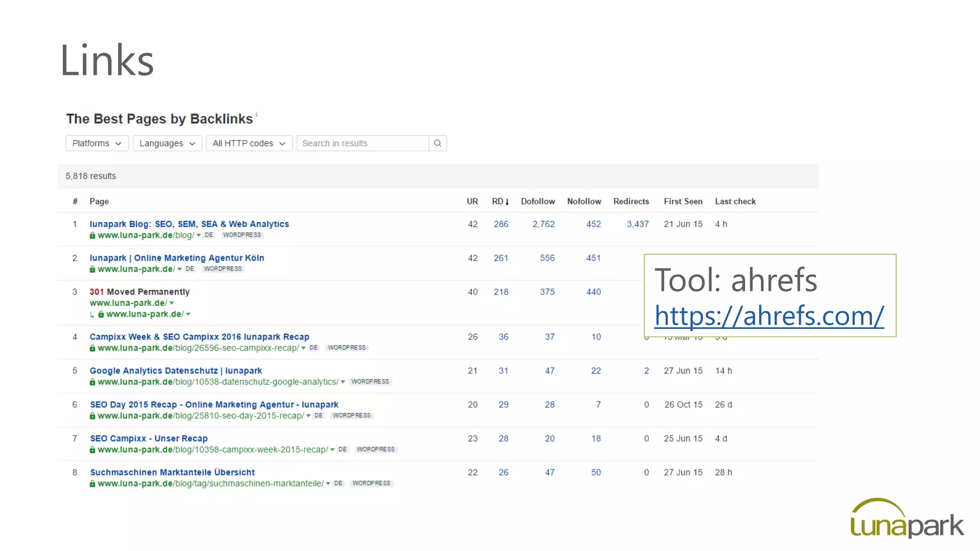Click Nofollow value 452
The image size is (980, 551).
(593, 224)
